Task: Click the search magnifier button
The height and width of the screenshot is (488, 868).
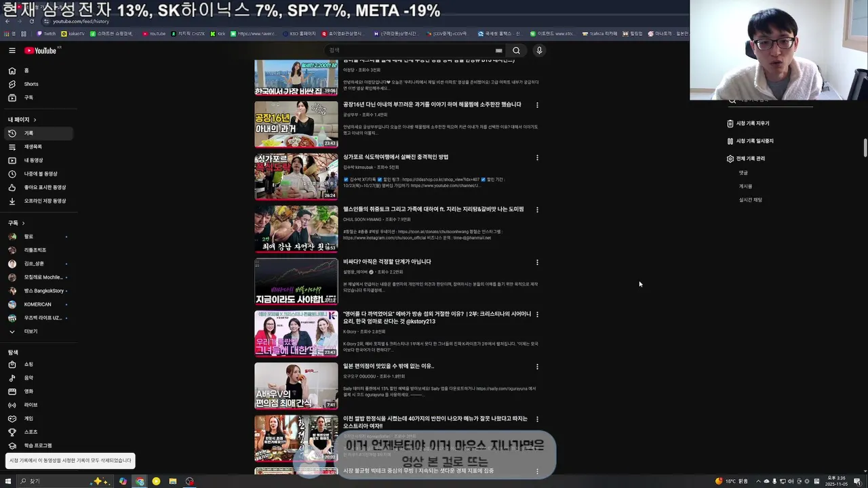Action: point(516,50)
